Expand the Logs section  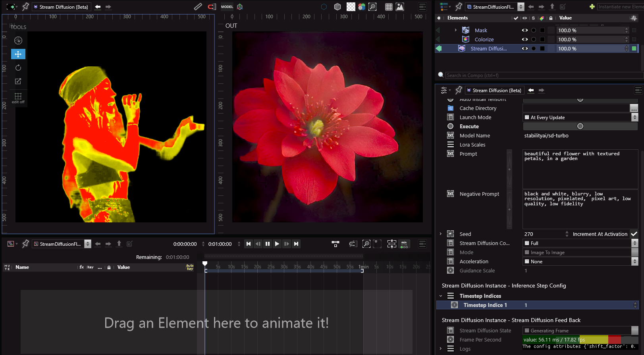tap(440, 349)
